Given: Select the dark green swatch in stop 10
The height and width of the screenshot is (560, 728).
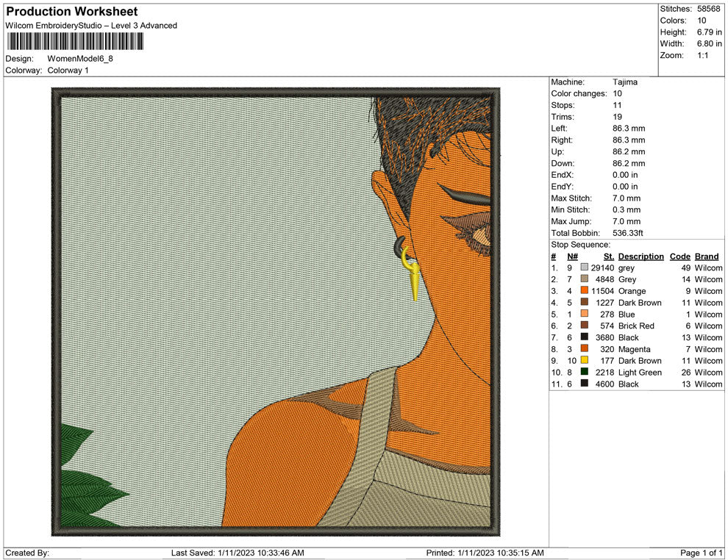Looking at the screenshot, I should [585, 373].
